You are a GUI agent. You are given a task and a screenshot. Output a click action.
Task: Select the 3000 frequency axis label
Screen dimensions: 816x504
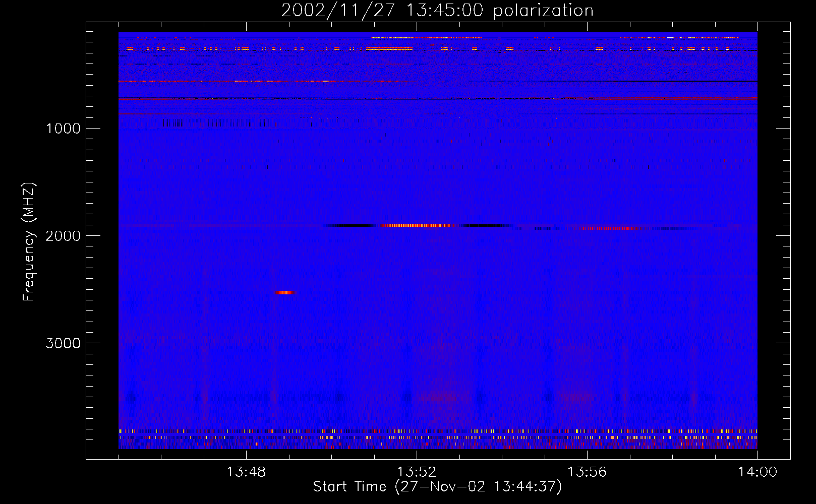point(63,343)
